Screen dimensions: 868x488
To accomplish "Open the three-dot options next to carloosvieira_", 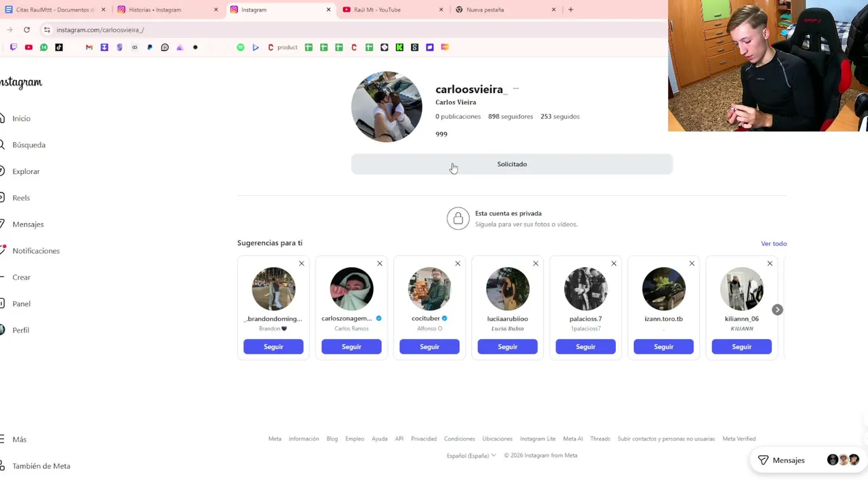I will tap(515, 89).
